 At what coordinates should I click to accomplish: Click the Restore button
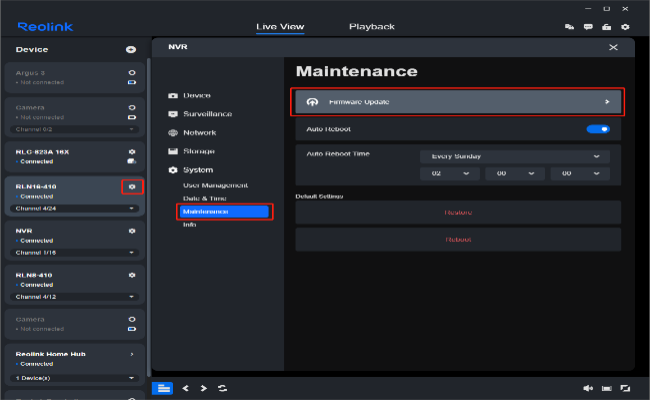point(457,213)
